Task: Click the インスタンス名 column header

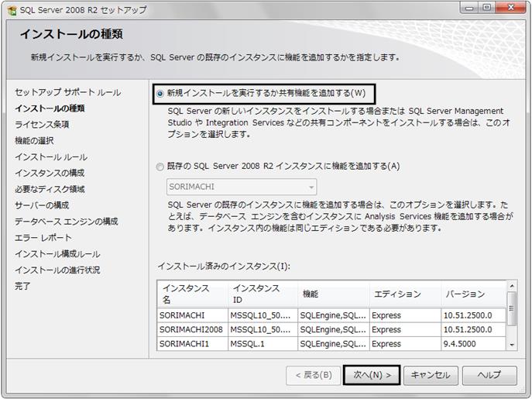Action: click(x=193, y=294)
